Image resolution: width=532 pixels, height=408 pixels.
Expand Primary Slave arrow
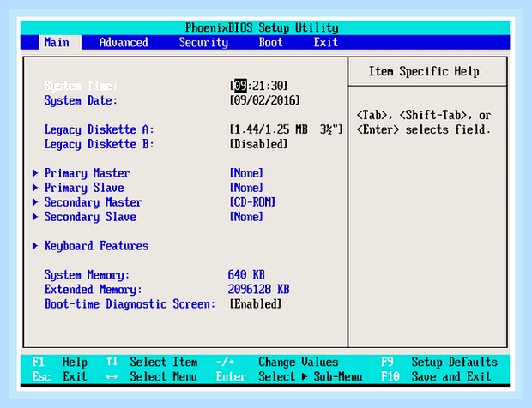tap(35, 188)
